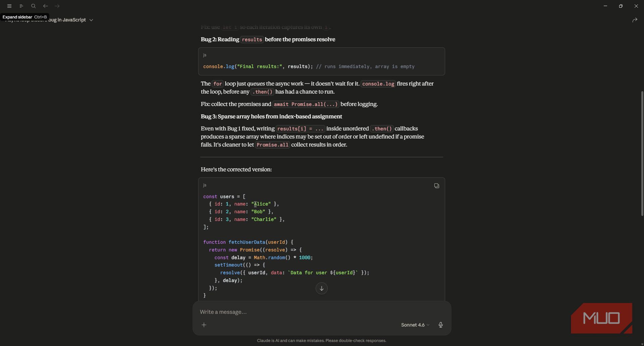
Task: Click the "Here's the corrected version:" text
Action: 236,169
